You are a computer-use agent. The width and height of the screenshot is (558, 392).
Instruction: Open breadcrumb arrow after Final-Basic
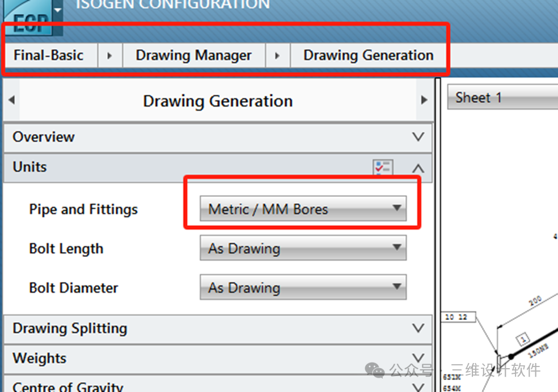(x=109, y=56)
